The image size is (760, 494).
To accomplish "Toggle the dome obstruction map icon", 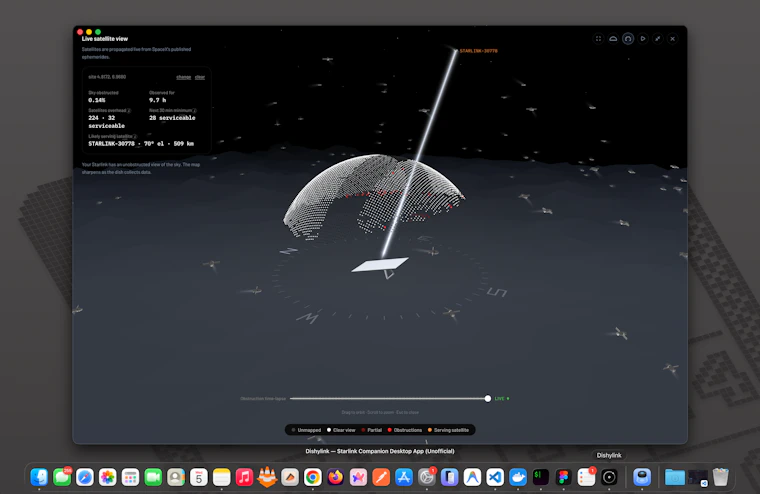I will [613, 39].
